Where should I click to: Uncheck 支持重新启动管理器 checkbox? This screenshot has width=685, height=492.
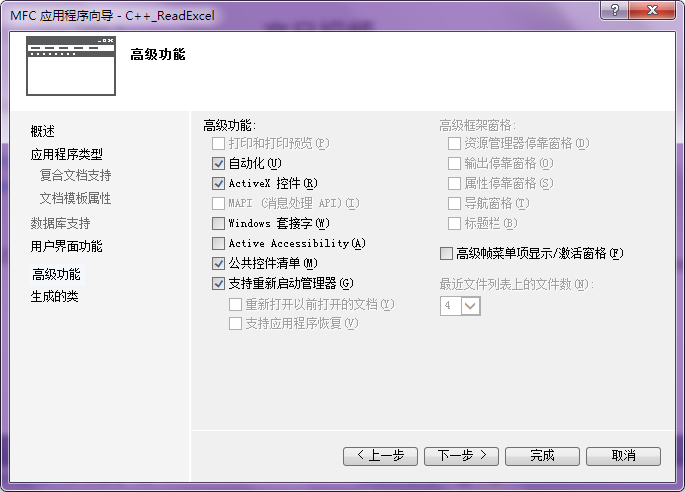[x=218, y=284]
